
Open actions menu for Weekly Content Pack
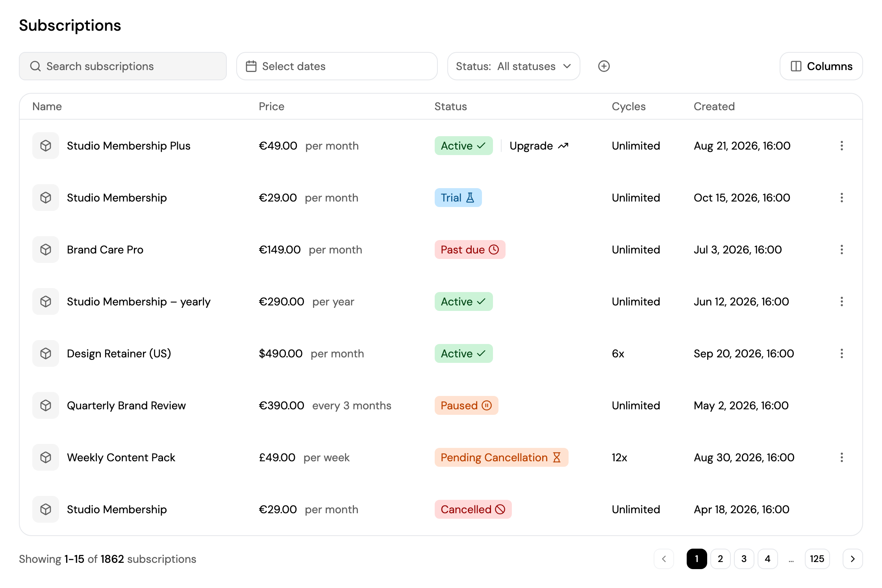[x=841, y=457]
